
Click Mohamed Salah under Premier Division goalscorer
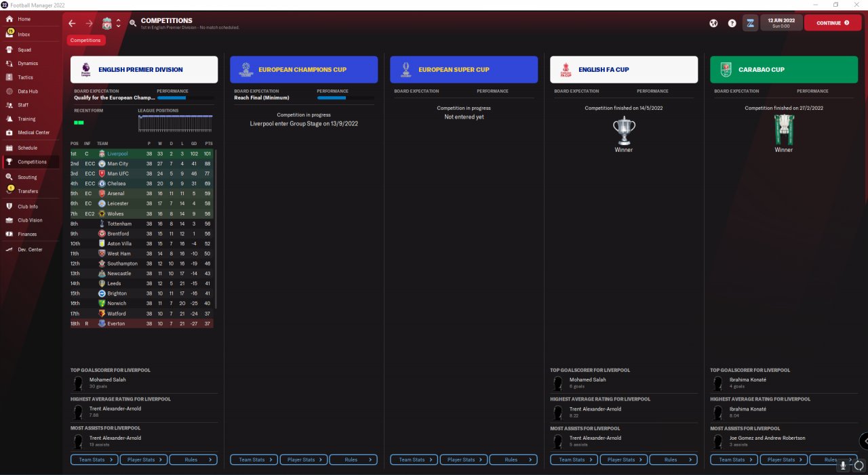click(108, 379)
